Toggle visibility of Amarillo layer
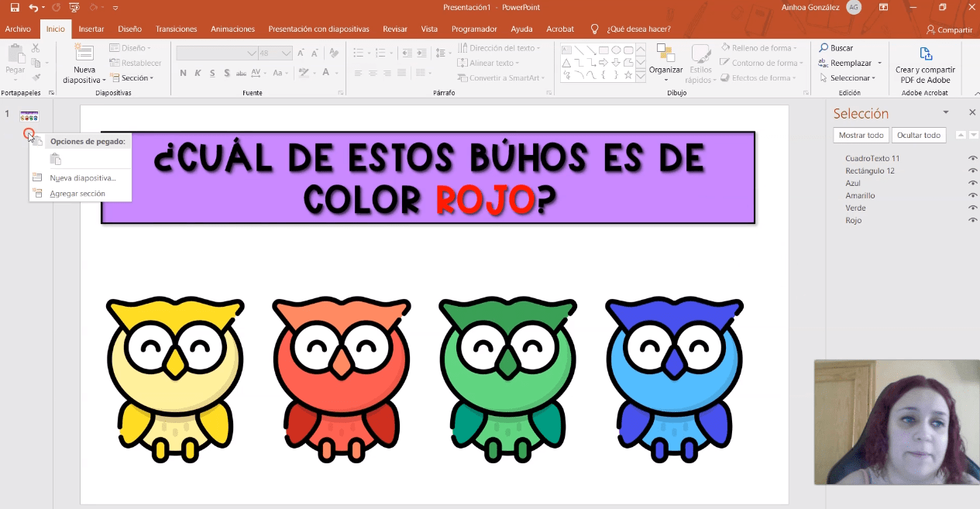Screen dimensions: 980x509 pyautogui.click(x=972, y=196)
